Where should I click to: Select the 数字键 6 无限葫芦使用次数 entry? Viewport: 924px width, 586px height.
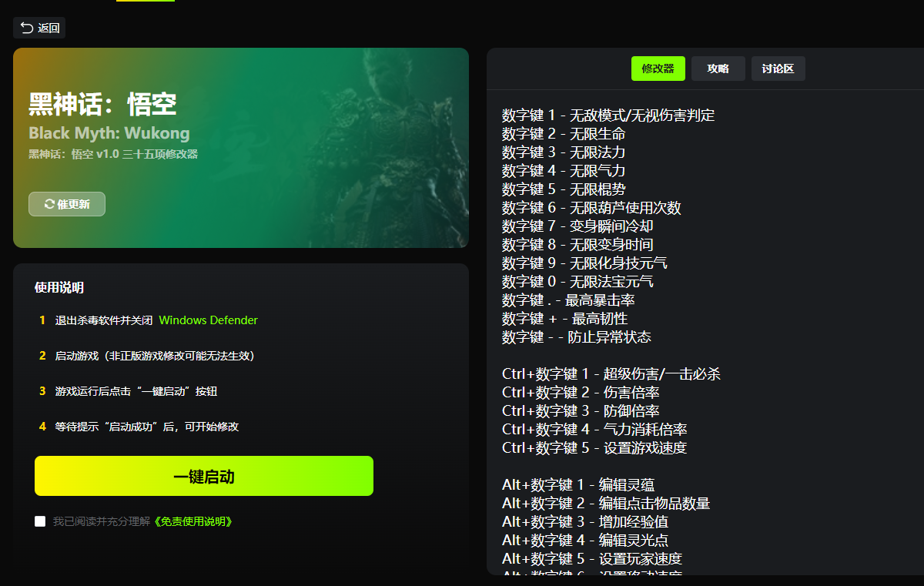tap(591, 208)
